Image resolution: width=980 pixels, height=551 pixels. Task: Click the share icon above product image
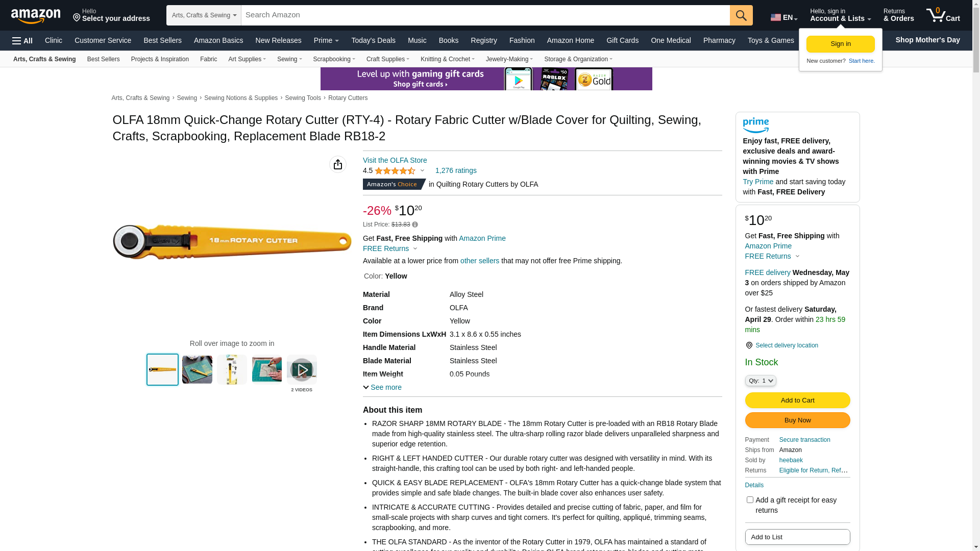coord(338,164)
